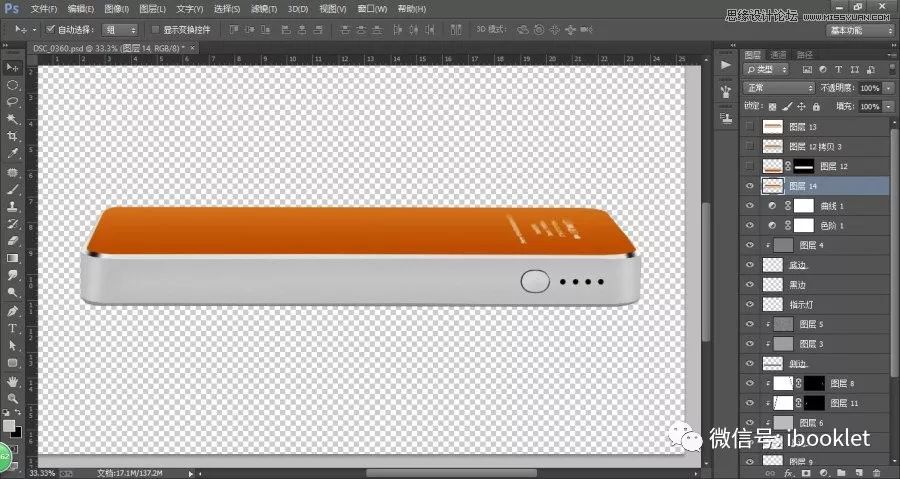The image size is (900, 479).
Task: Select the Elliptical Marquee tool
Action: 12,85
